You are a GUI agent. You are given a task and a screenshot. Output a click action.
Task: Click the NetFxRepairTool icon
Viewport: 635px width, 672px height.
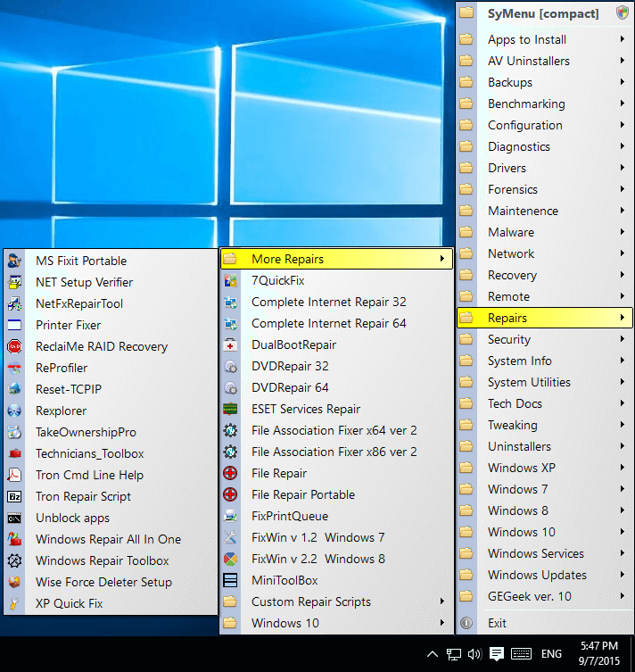pos(14,303)
